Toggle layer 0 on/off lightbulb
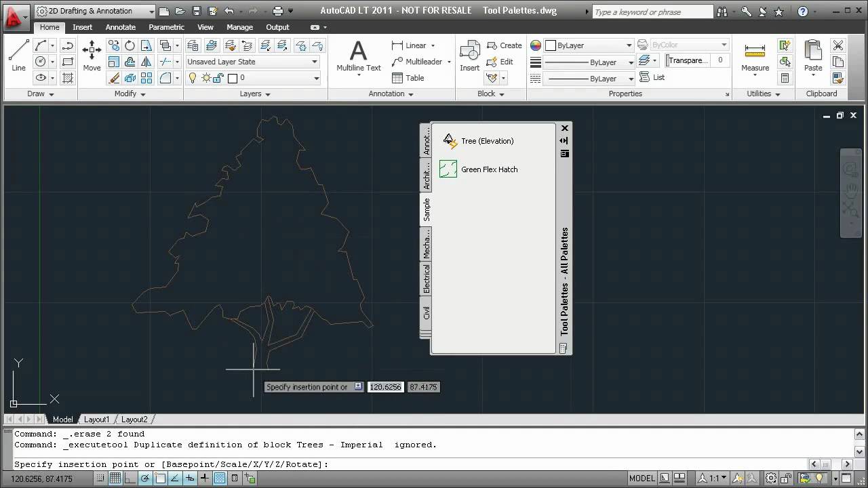This screenshot has width=868, height=488. pos(193,78)
